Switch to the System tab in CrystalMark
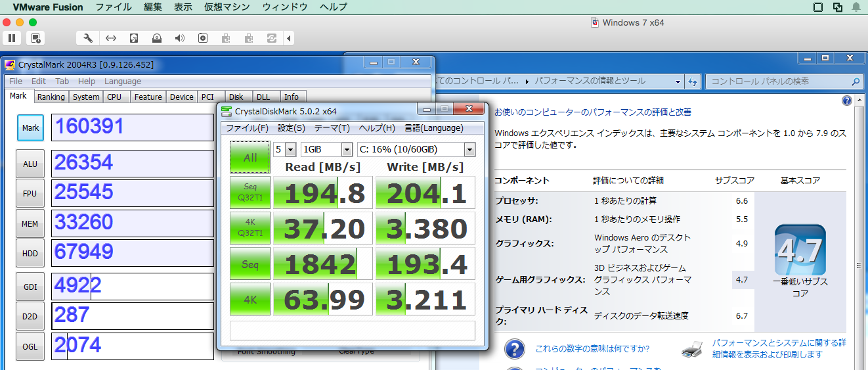The image size is (868, 370). (86, 97)
